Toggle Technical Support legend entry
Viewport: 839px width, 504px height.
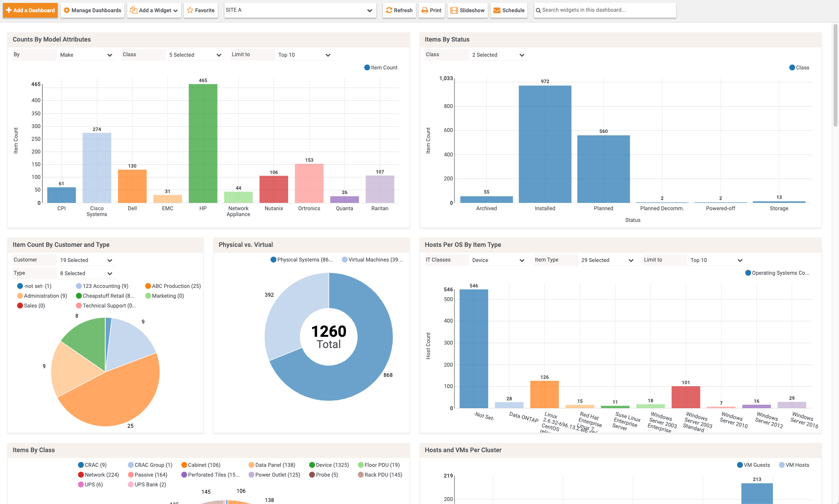(x=106, y=306)
